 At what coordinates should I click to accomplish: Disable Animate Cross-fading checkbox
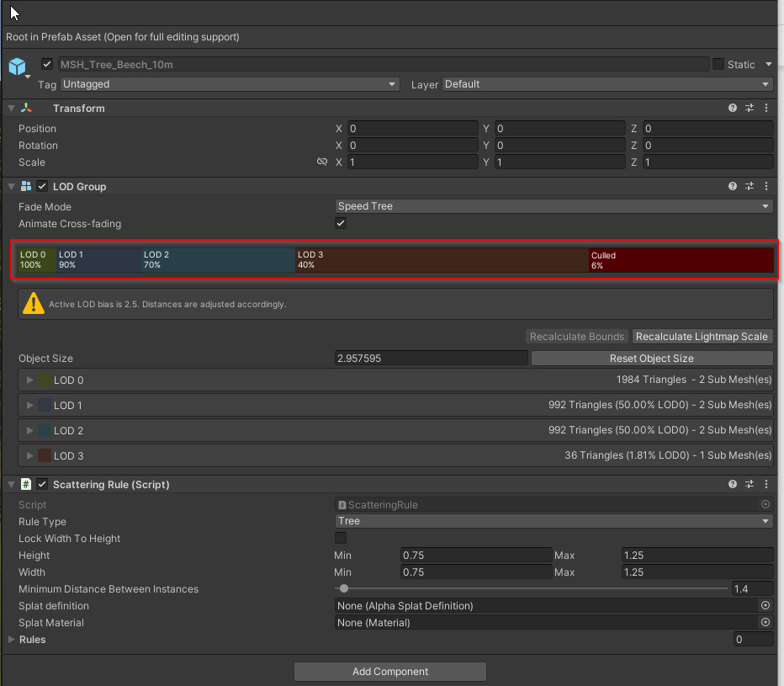tap(341, 224)
